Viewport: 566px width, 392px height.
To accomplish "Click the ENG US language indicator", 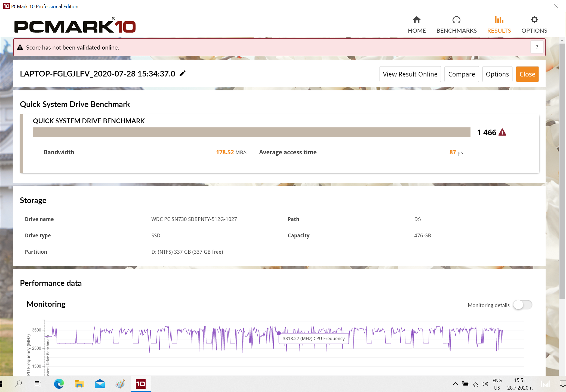I will (497, 384).
